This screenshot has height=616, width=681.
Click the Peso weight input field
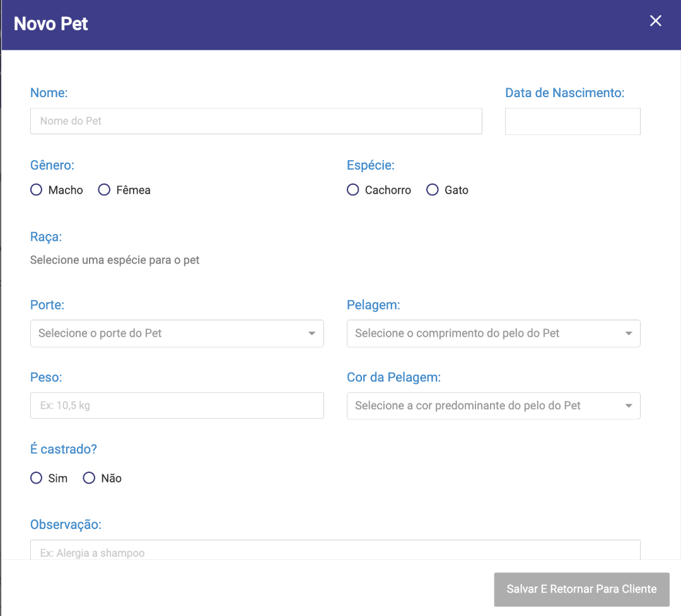coord(177,405)
